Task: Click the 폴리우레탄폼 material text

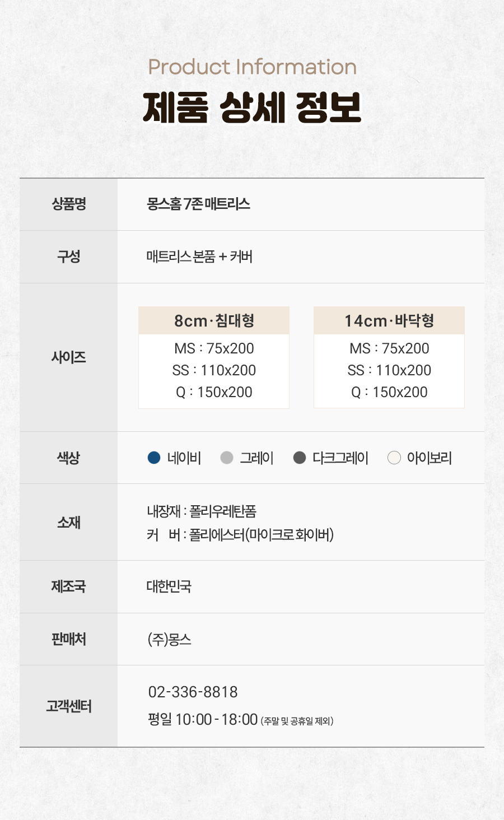Action: [223, 511]
